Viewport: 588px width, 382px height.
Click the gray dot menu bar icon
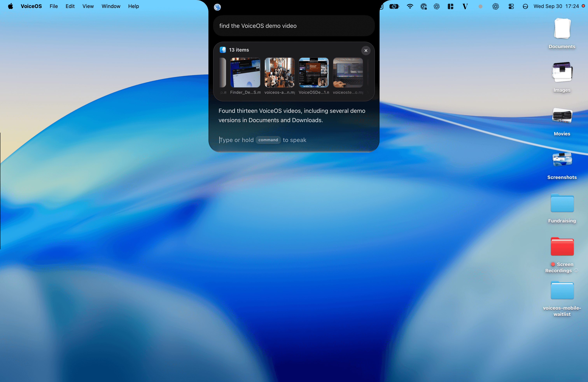(480, 7)
